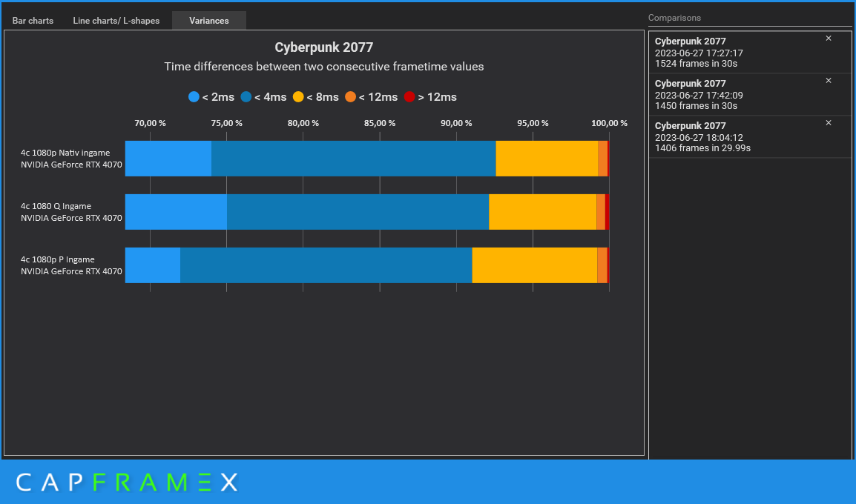Click the < 8ms segment of P Ingame bar
This screenshot has height=504, width=856.
[535, 265]
